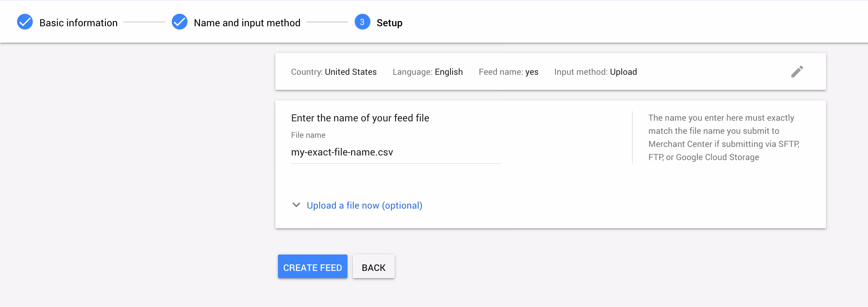868x307 pixels.
Task: Go to Basic information step
Action: click(78, 23)
